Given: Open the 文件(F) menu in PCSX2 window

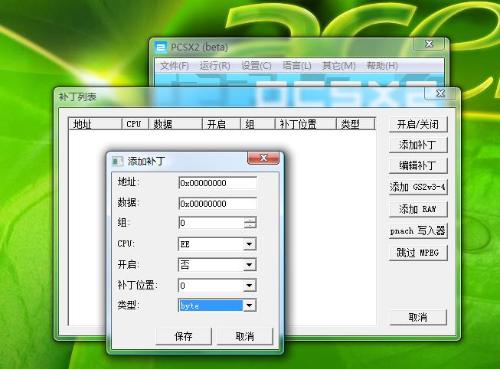Looking at the screenshot, I should (x=174, y=66).
